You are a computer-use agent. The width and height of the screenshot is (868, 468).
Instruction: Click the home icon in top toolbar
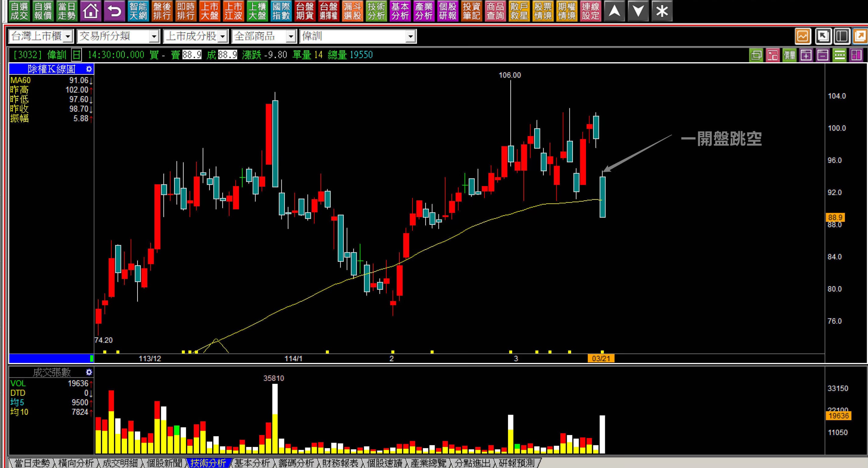coord(91,11)
